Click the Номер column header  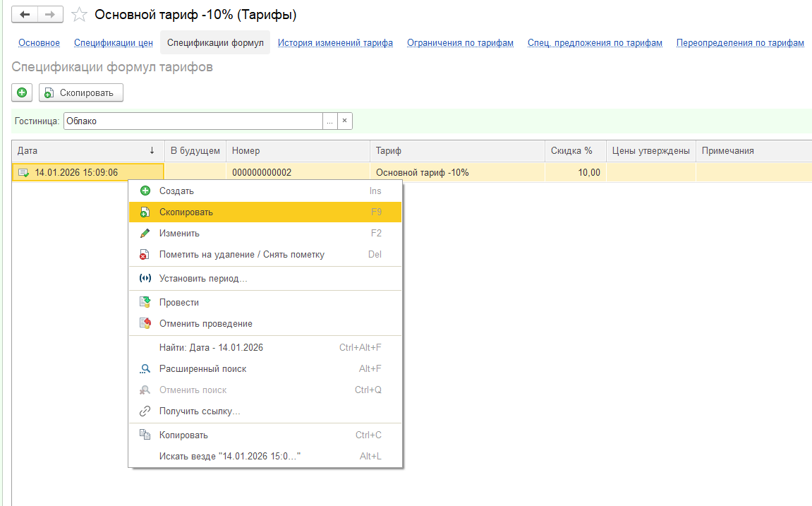click(x=298, y=151)
